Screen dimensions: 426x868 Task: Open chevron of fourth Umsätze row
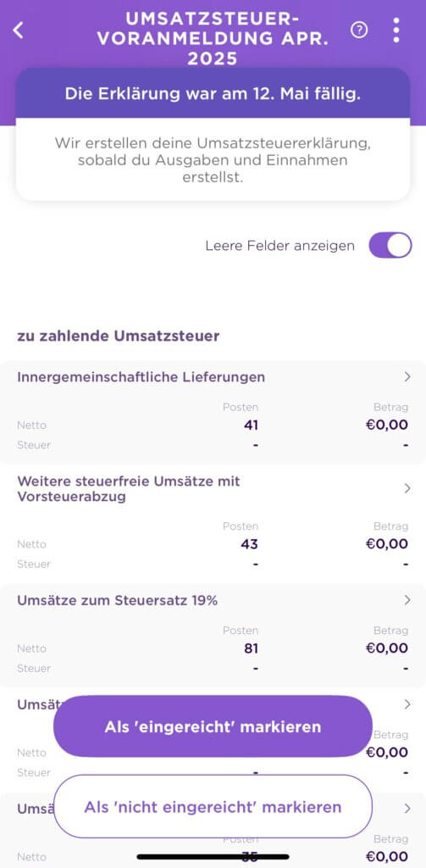[407, 704]
